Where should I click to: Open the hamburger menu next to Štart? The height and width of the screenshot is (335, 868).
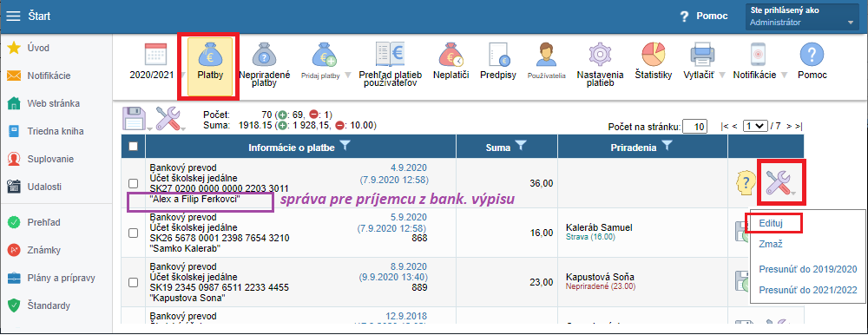click(13, 16)
